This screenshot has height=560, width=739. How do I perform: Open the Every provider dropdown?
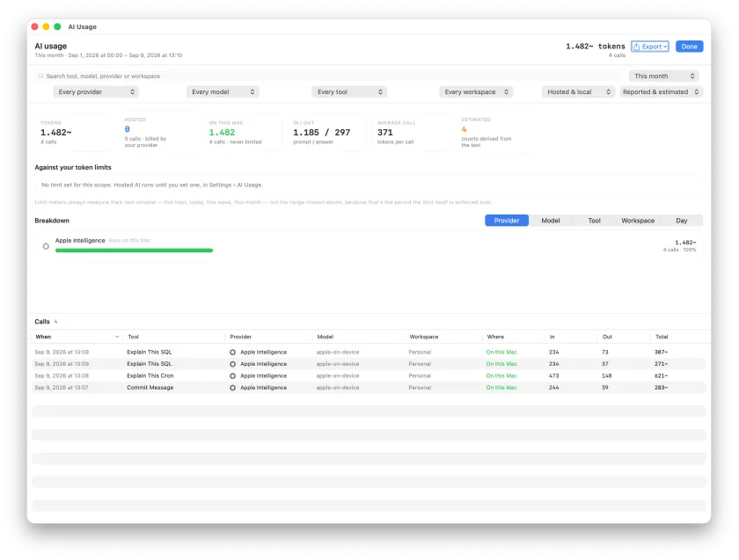[x=96, y=91]
